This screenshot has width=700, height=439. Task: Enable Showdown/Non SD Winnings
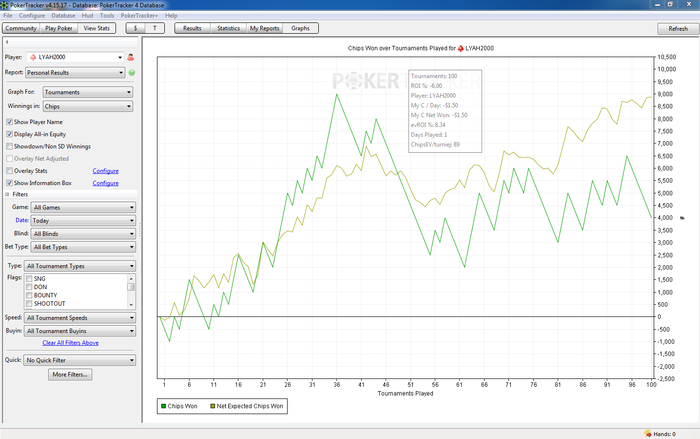[10, 146]
